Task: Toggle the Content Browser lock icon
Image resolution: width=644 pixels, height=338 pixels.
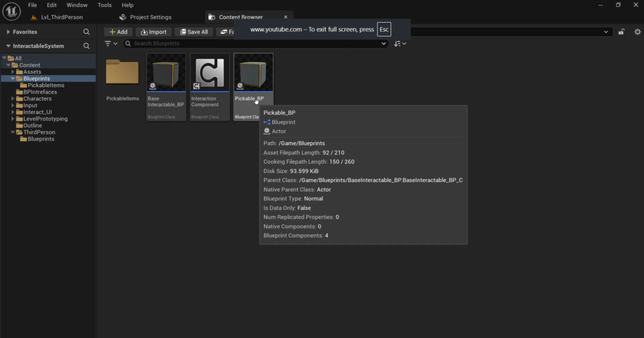Action: click(621, 32)
